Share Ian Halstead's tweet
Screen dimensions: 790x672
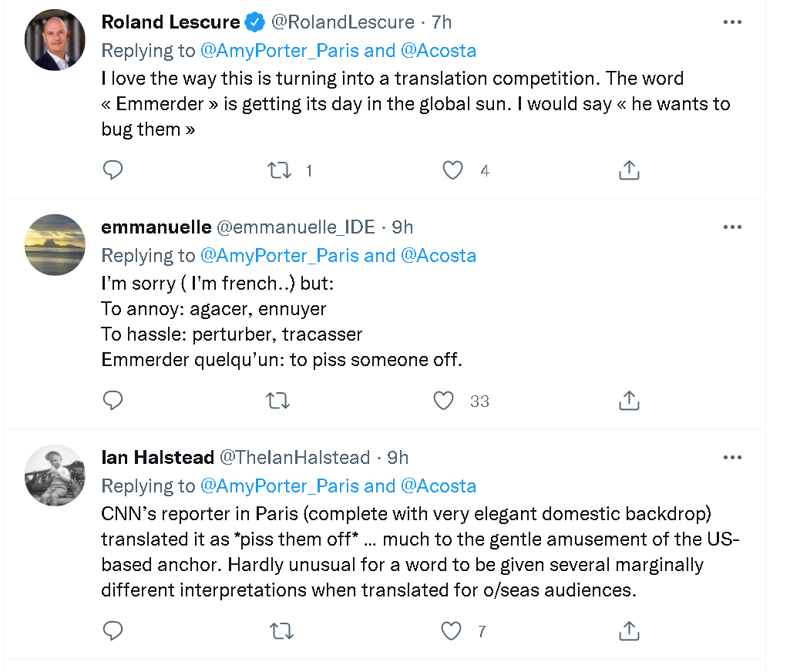[x=629, y=631]
